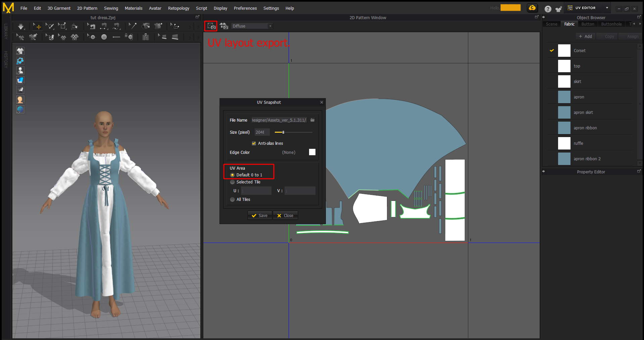Toggle the show avatar display icon
The width and height of the screenshot is (644, 340).
[x=20, y=70]
